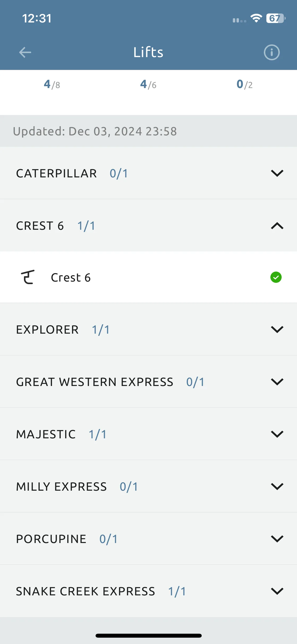297x644 pixels.
Task: Tap the battery indicator icon
Action: click(x=276, y=18)
